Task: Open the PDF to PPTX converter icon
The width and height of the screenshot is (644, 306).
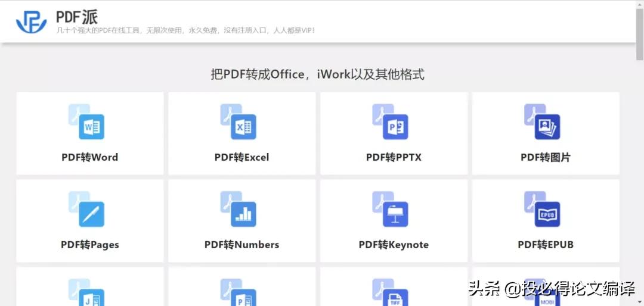Action: (390, 121)
